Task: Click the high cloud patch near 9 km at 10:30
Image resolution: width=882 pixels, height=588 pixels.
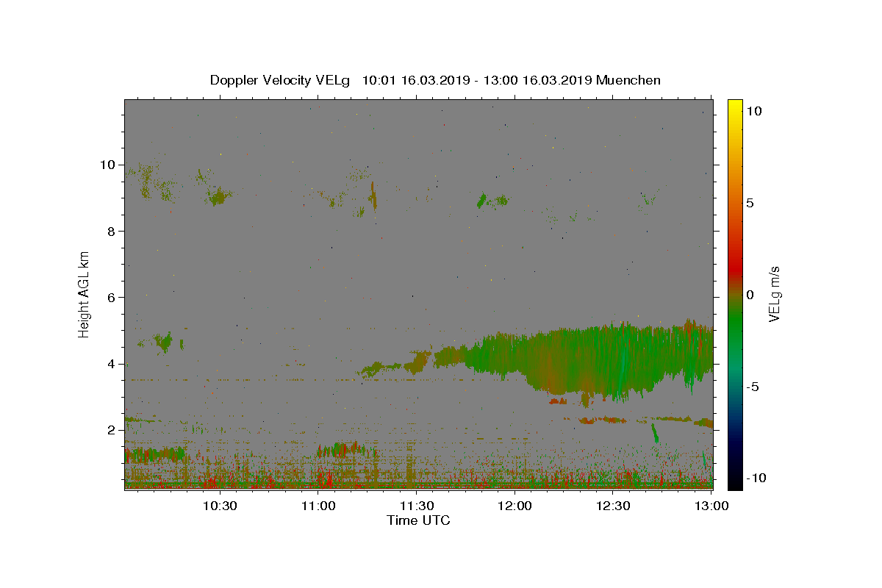Action: (219, 196)
